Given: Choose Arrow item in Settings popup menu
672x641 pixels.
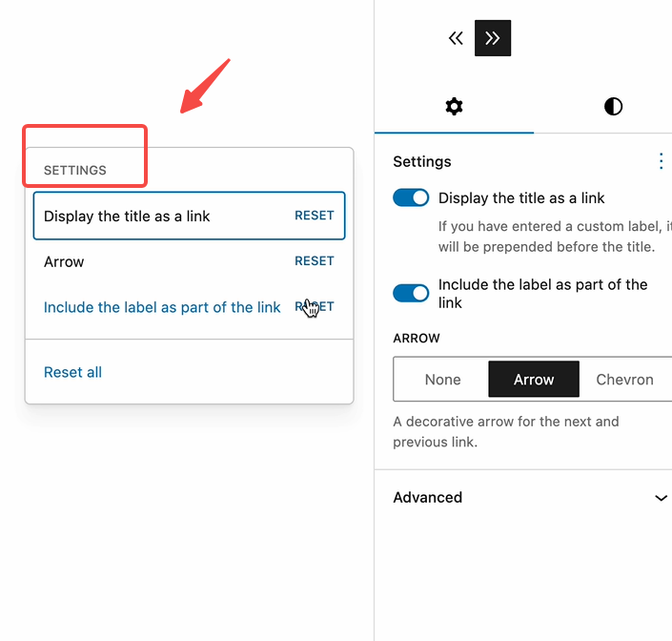Looking at the screenshot, I should coord(64,261).
